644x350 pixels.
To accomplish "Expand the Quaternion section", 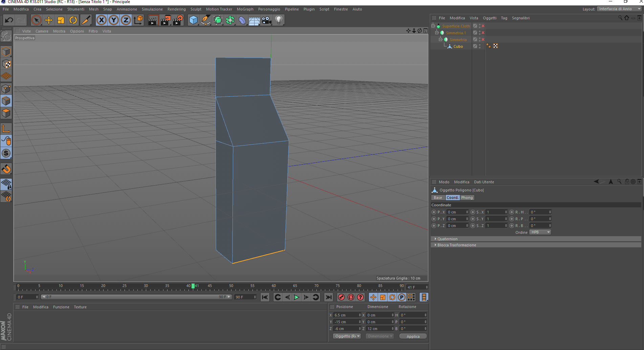I will point(447,239).
